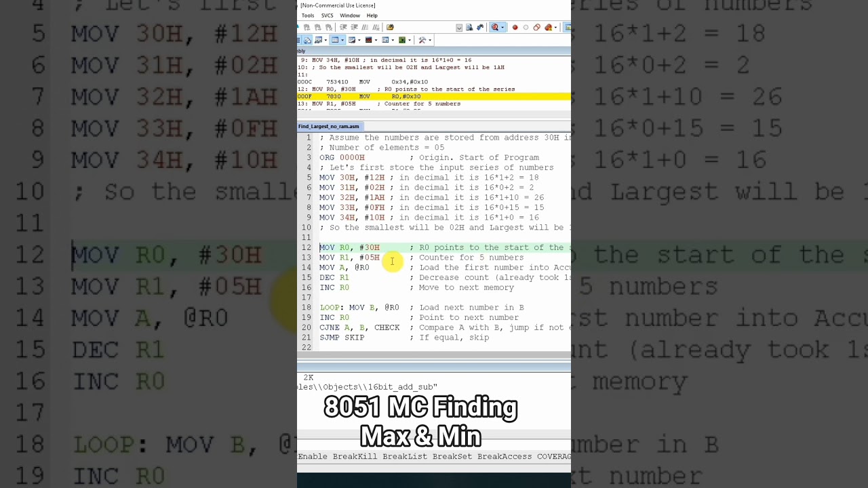This screenshot has width=868, height=488.
Task: Click editor line 9 MOV 34H, #10H
Action: tap(429, 218)
